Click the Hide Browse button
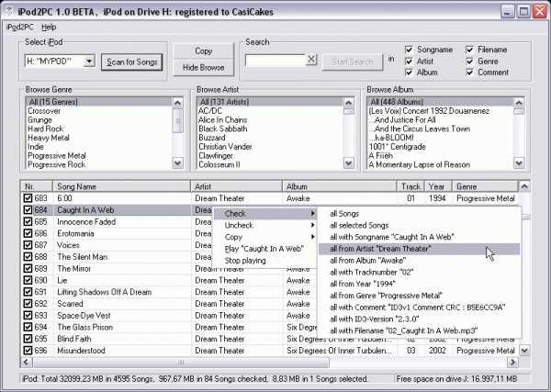 (x=204, y=68)
